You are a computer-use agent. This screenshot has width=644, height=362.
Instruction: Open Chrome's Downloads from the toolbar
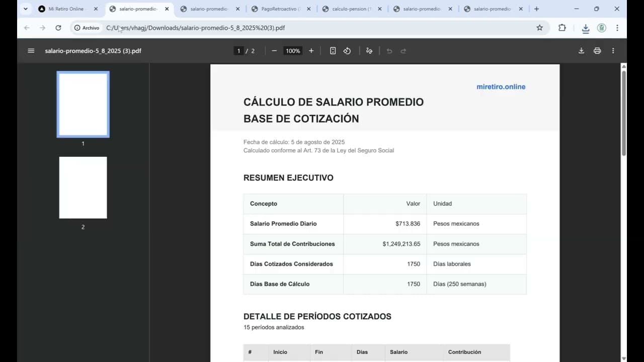pyautogui.click(x=586, y=28)
